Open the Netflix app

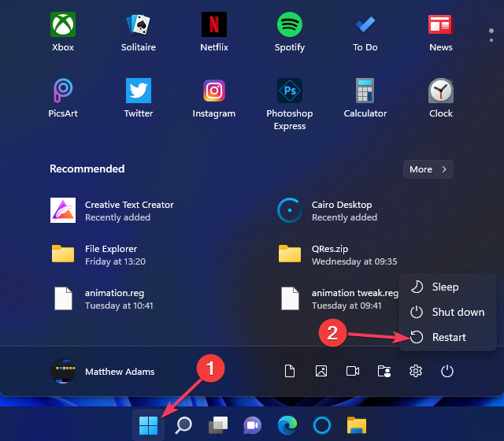pos(214,31)
